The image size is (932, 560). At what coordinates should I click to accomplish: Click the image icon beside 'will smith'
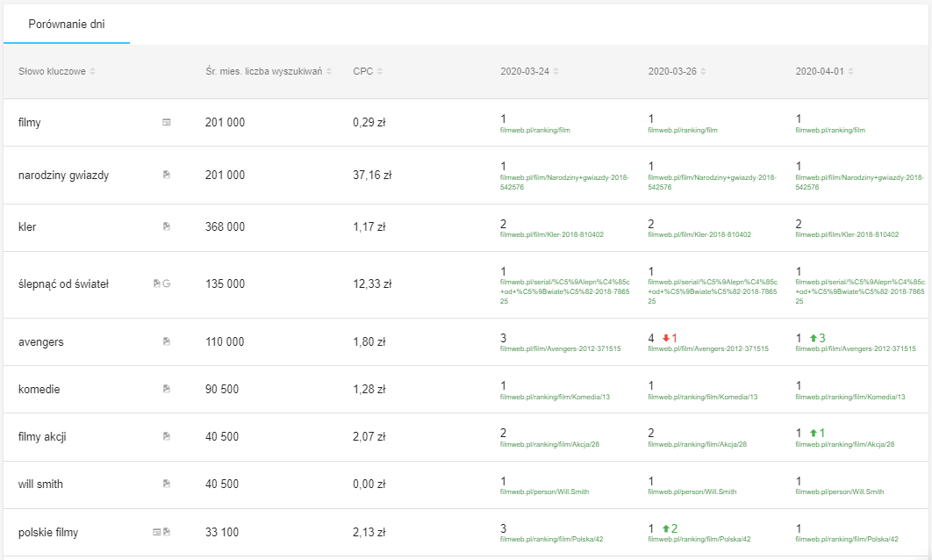(x=167, y=484)
